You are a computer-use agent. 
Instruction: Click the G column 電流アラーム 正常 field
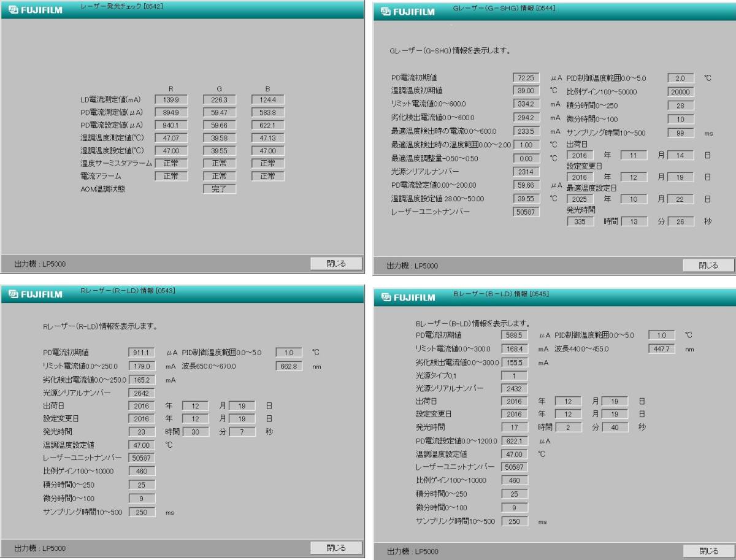click(219, 176)
